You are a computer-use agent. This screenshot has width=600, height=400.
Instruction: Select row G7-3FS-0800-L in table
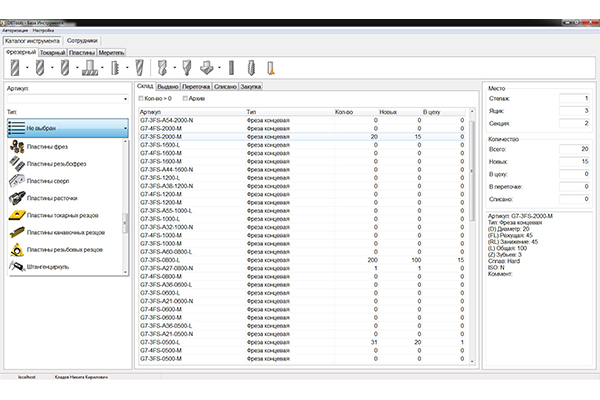(x=302, y=260)
